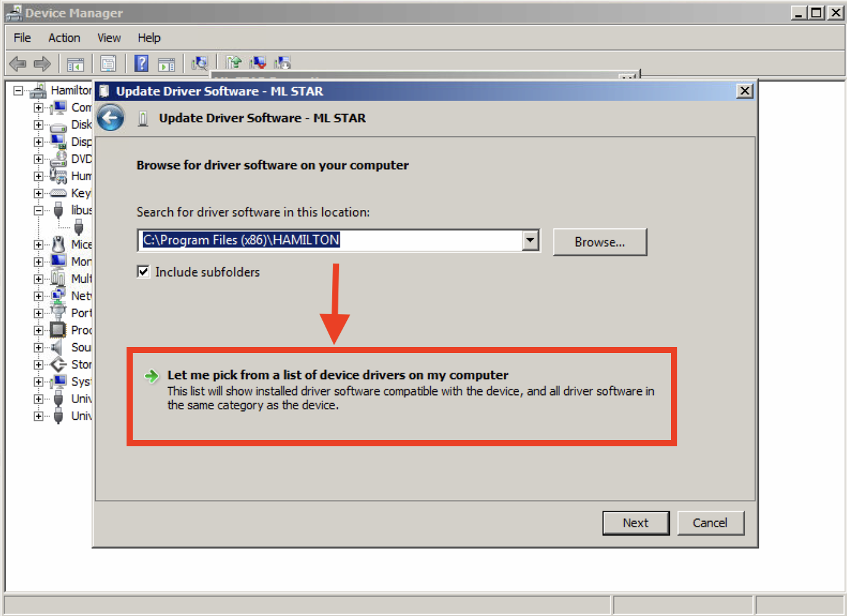This screenshot has height=616, width=847.
Task: Click the Keyboards icon in device tree
Action: tap(58, 193)
